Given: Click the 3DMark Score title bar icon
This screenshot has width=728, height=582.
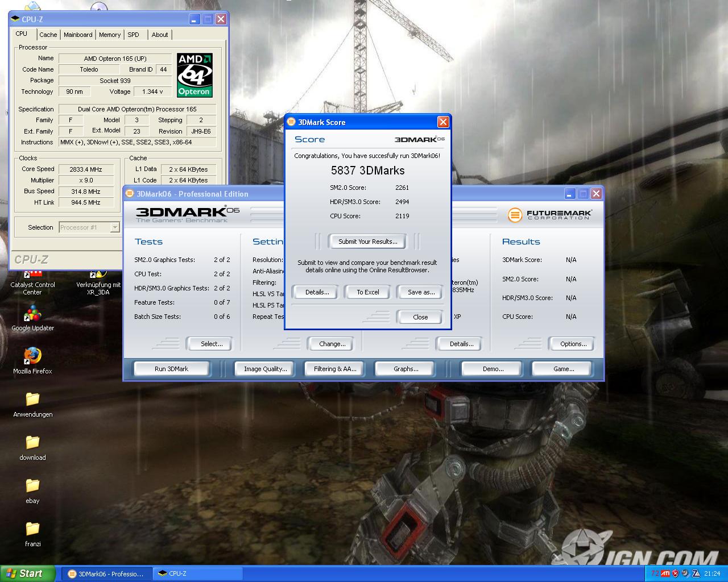Looking at the screenshot, I should (292, 122).
